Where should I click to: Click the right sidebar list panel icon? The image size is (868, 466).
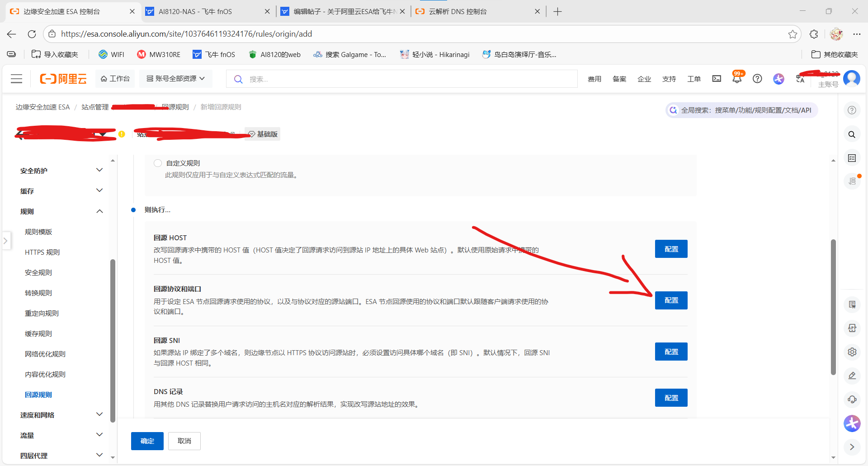coord(852,158)
